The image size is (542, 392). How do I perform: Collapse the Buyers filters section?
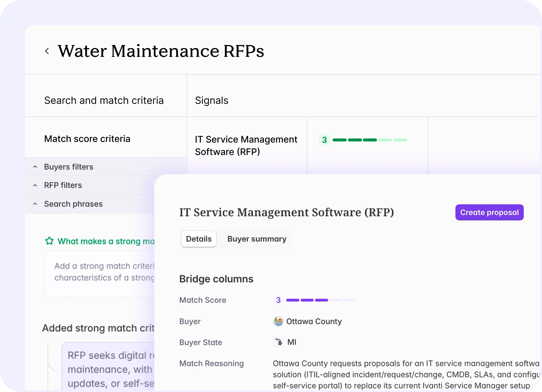coord(35,167)
